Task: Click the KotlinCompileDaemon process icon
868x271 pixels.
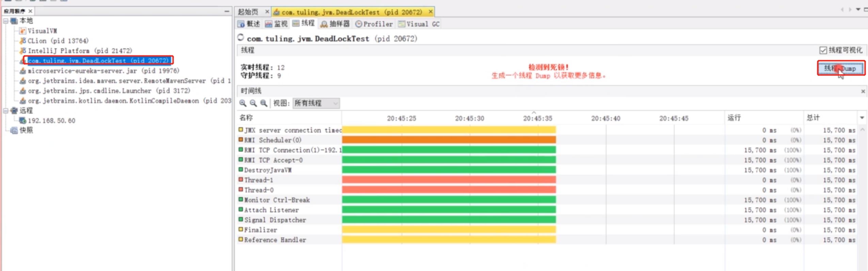Action: click(23, 101)
